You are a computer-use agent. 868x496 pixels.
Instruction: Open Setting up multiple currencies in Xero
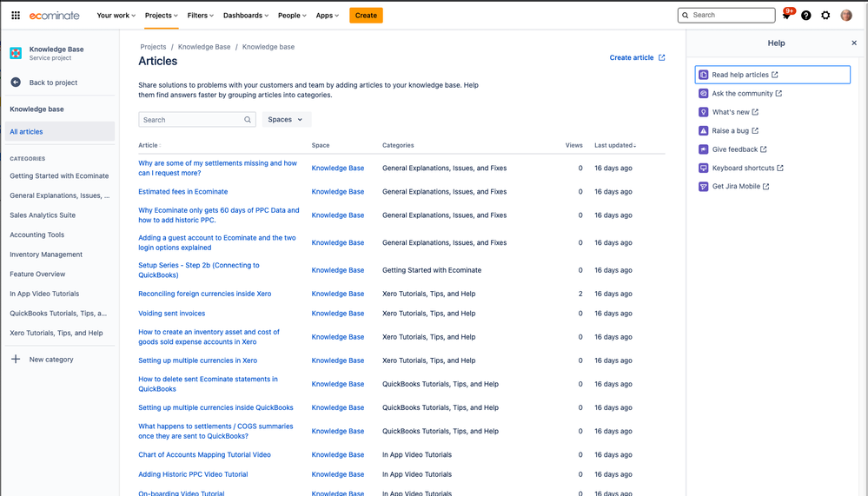click(x=197, y=360)
